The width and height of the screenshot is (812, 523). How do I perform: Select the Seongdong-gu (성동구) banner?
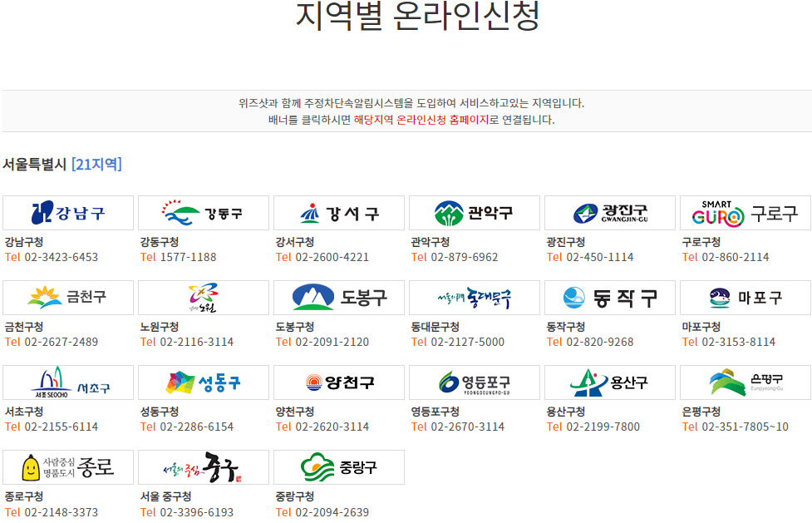pos(204,382)
